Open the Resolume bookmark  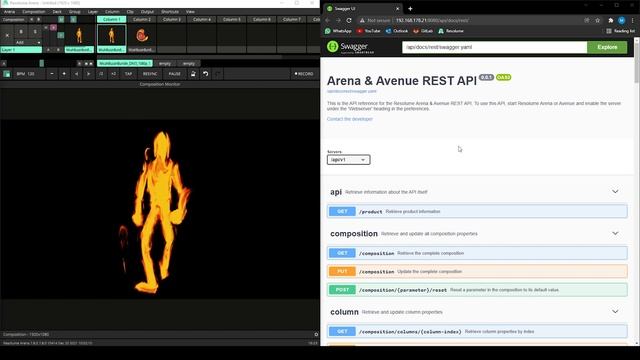451,31
